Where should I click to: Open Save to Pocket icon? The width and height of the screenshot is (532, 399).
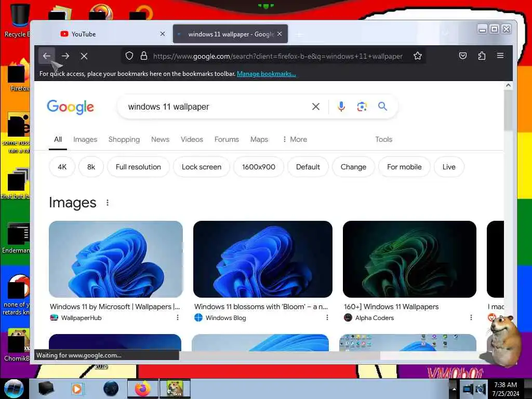[x=463, y=56]
